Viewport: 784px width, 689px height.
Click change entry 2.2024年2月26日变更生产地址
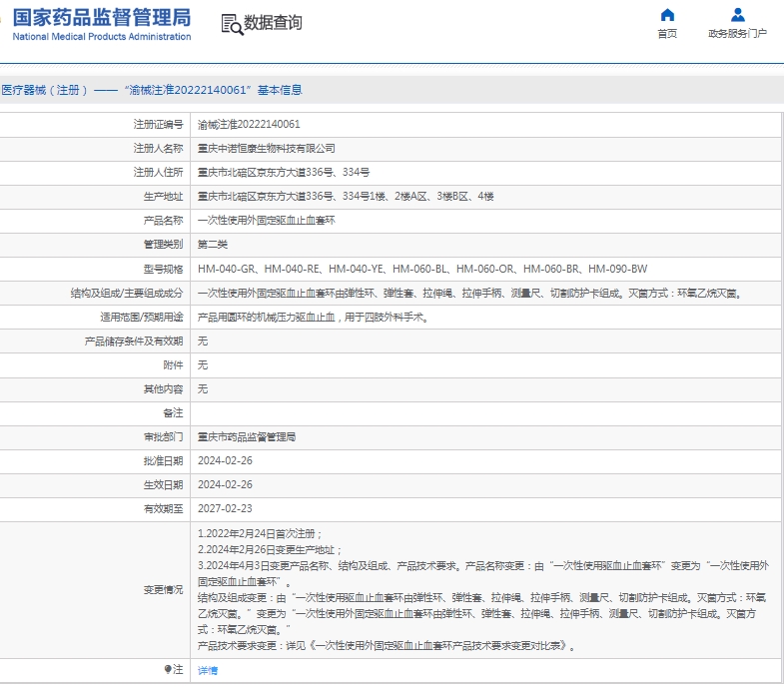click(x=270, y=550)
